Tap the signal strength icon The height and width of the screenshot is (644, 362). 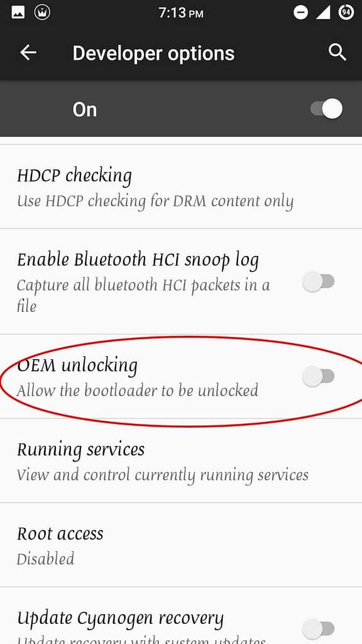pos(324,13)
